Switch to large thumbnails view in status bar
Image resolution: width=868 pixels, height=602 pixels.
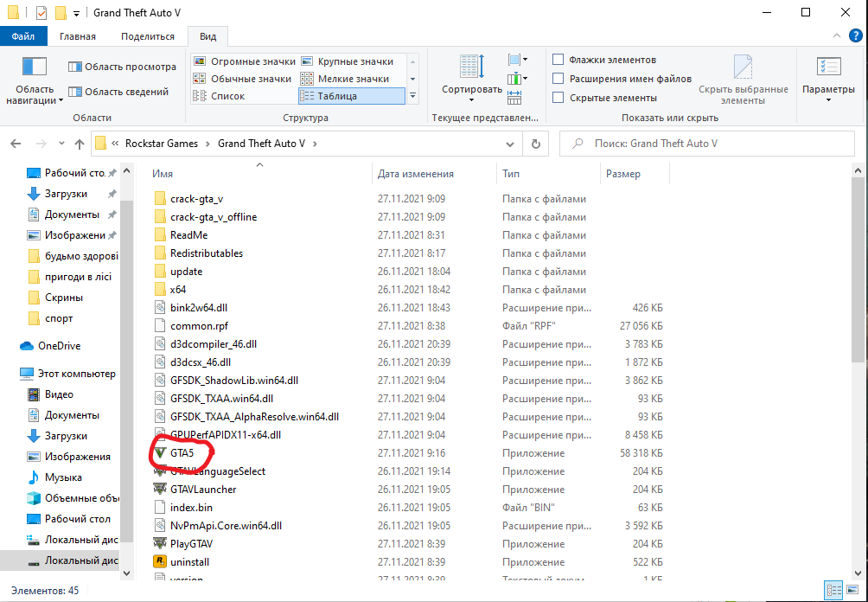pos(853,591)
